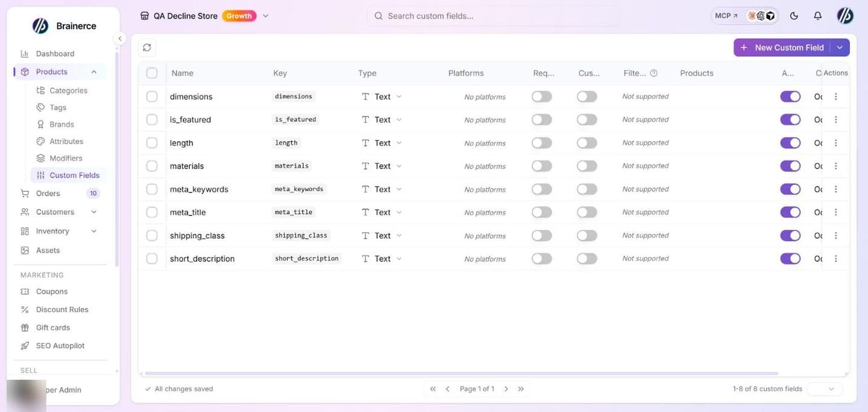
Task: Open actions menu for shipping_class row
Action: coord(835,235)
